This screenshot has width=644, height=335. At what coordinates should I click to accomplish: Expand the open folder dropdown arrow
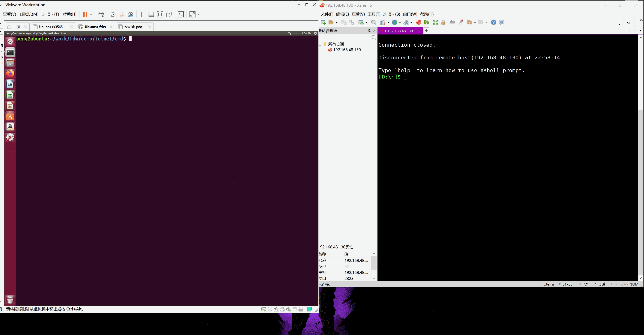[x=336, y=22]
